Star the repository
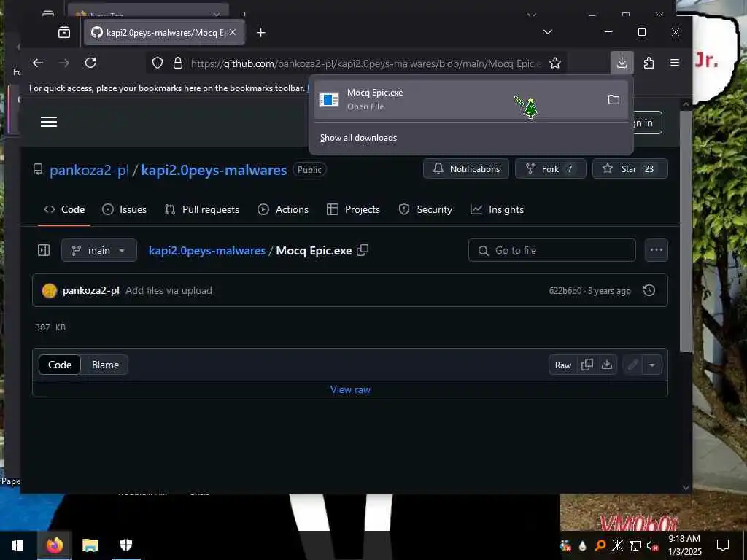This screenshot has height=560, width=747. (x=630, y=168)
